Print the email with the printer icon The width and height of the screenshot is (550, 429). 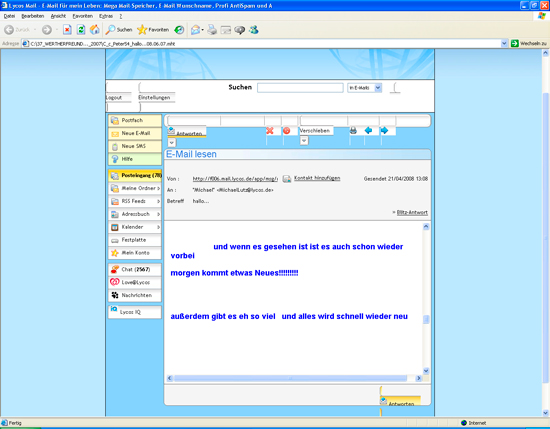[353, 130]
